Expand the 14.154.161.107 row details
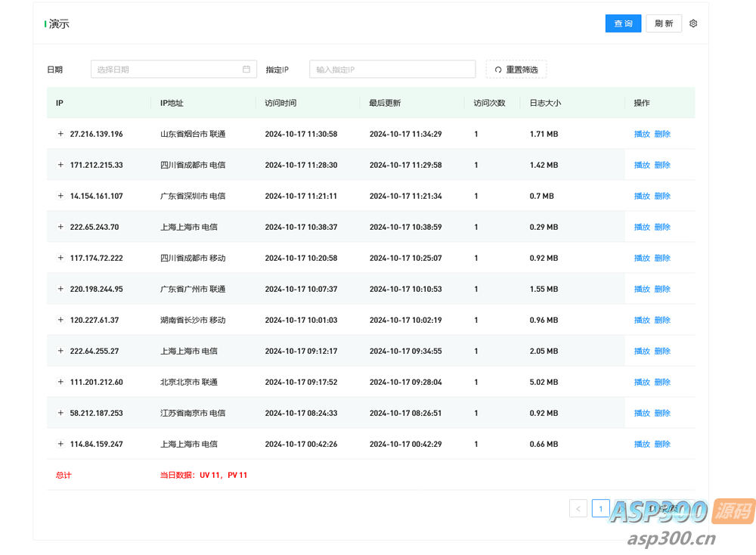The width and height of the screenshot is (756, 555). click(x=60, y=196)
